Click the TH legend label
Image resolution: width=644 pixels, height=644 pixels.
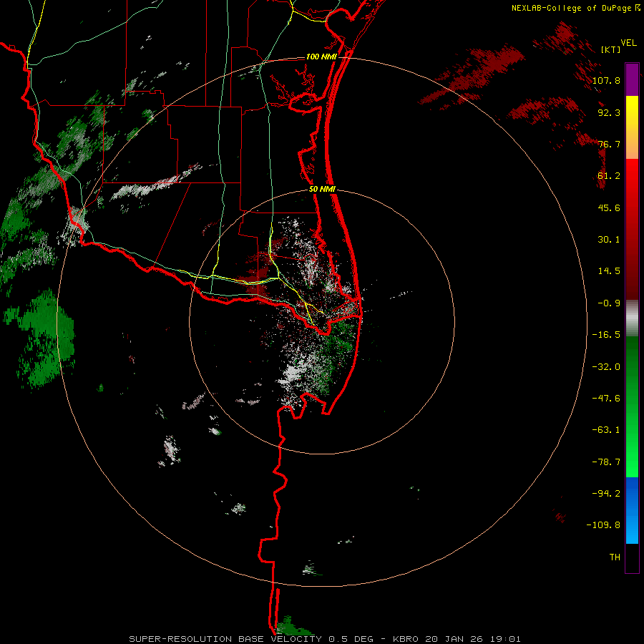pyautogui.click(x=615, y=557)
